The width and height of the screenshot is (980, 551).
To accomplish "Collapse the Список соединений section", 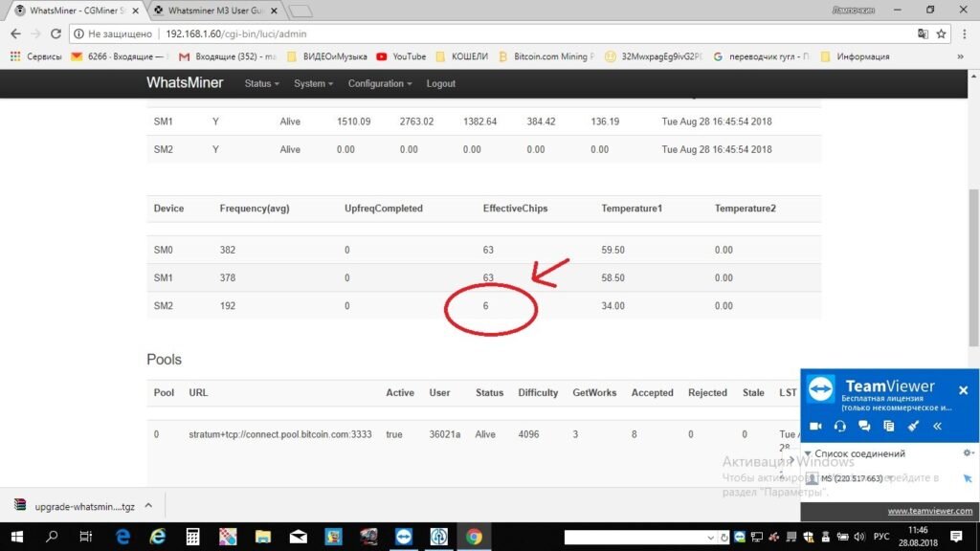I will click(808, 453).
